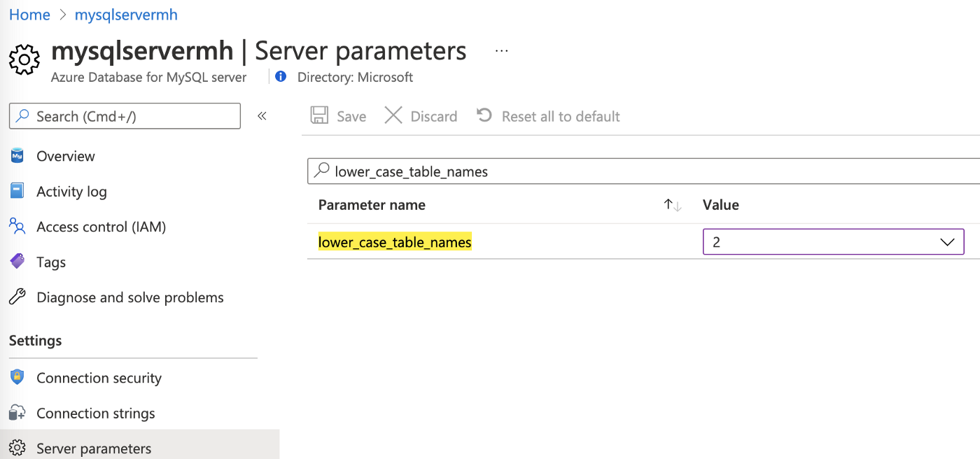Image resolution: width=980 pixels, height=459 pixels.
Task: Click the Activity log icon
Action: pos(17,191)
